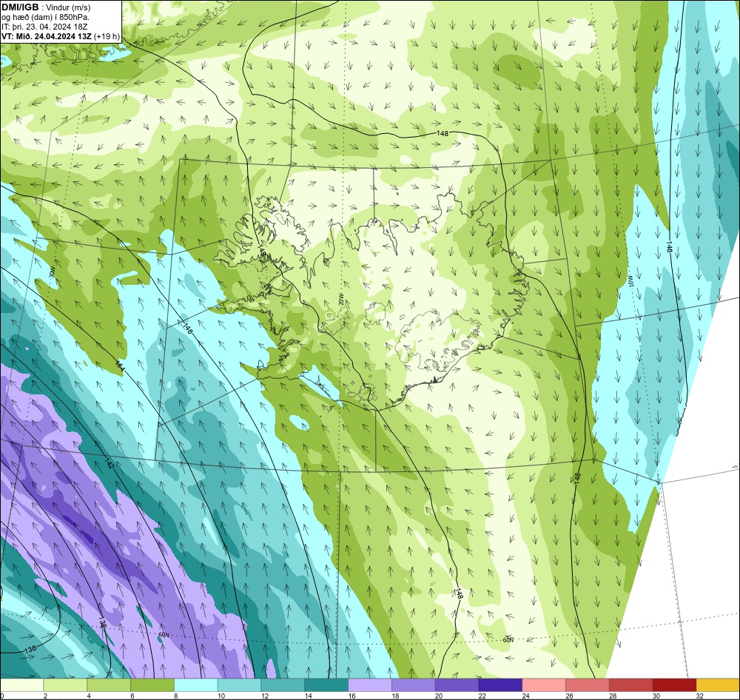Click the legend tick label '20'
Image resolution: width=740 pixels, height=700 pixels.
tap(439, 696)
